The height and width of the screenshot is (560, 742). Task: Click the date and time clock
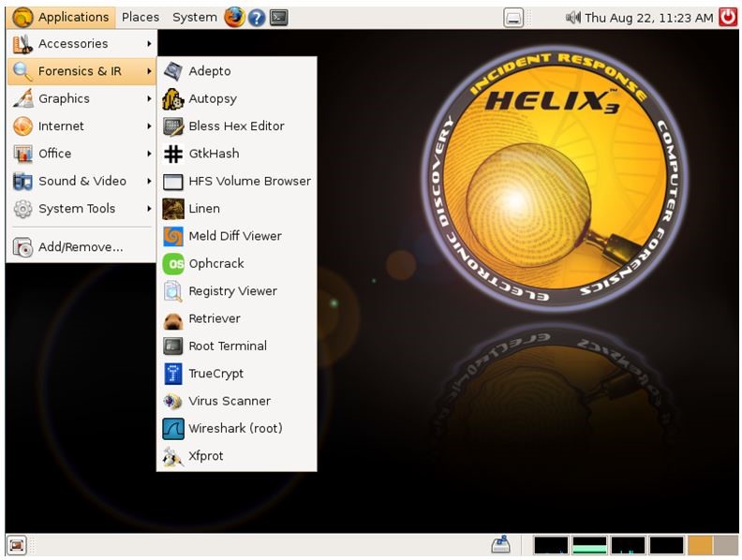coord(649,17)
